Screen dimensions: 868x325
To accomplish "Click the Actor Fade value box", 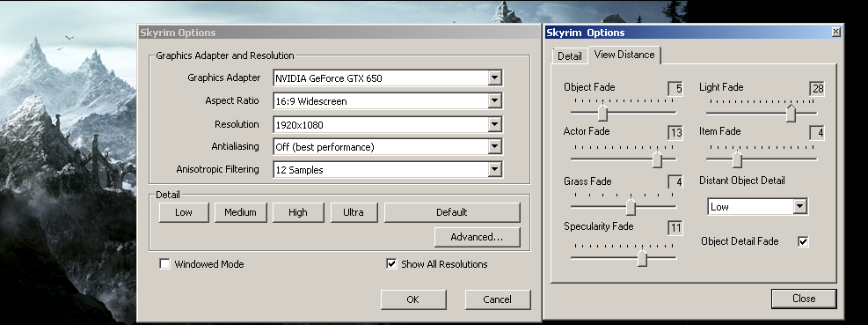I will [675, 133].
